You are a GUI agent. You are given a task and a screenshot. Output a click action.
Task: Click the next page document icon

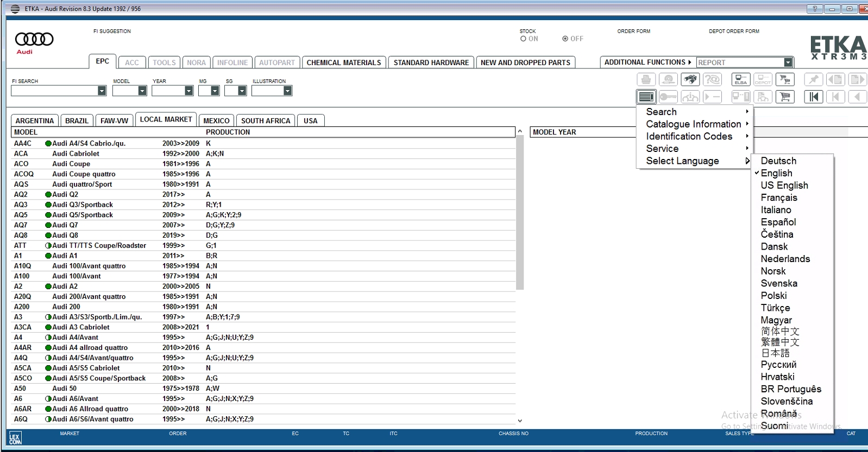click(857, 80)
